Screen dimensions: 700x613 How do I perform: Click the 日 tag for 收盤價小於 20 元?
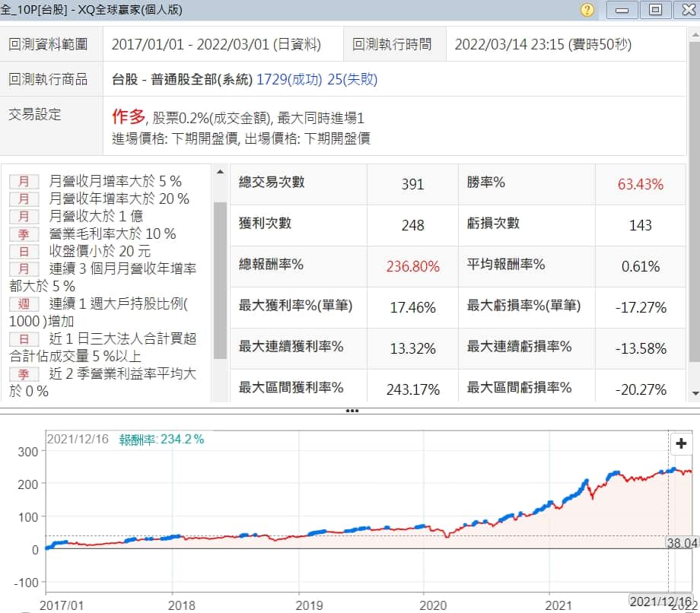pos(24,251)
